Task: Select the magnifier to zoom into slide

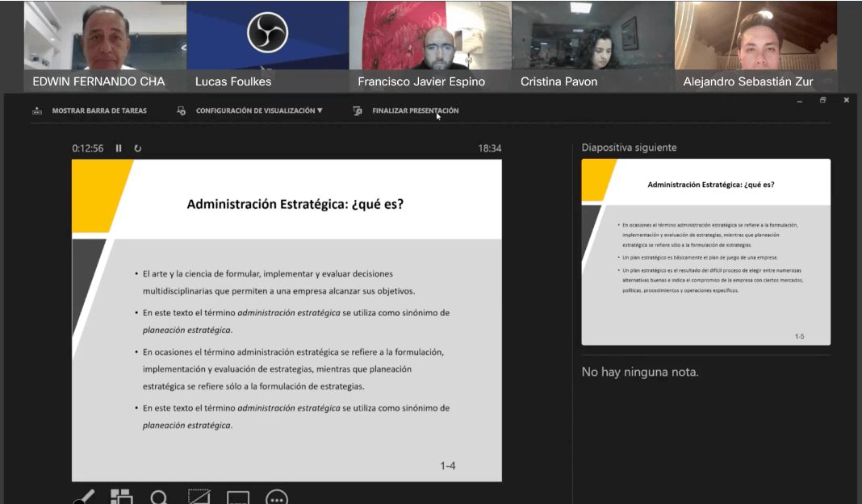Action: tap(159, 498)
